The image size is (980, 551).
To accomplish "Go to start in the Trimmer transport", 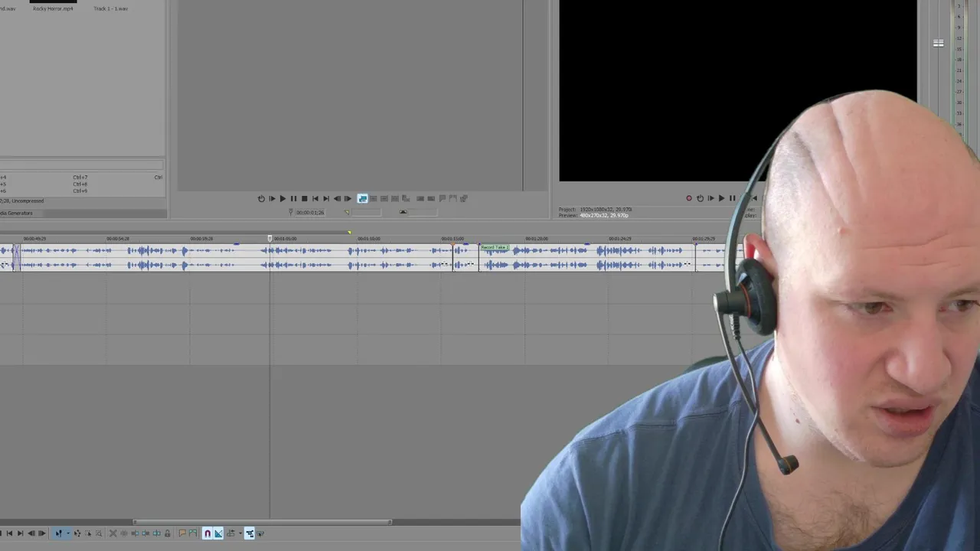I will pyautogui.click(x=315, y=198).
